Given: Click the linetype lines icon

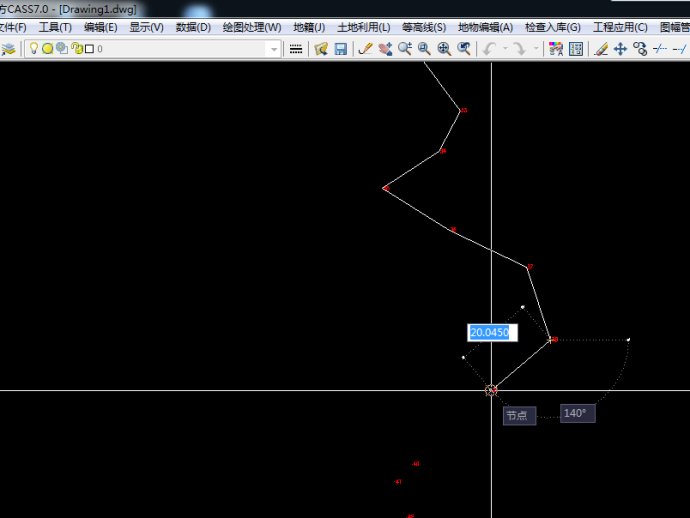Looking at the screenshot, I should click(x=296, y=48).
